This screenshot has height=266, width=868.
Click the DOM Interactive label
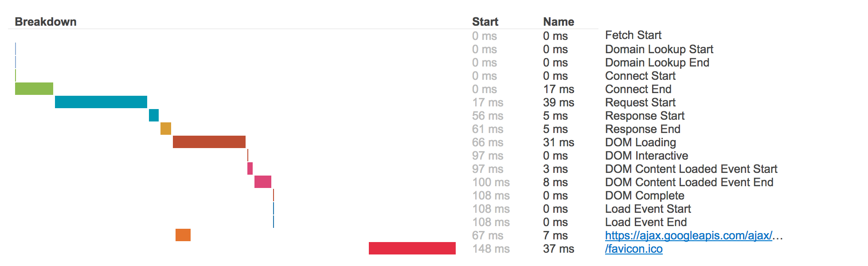(646, 156)
